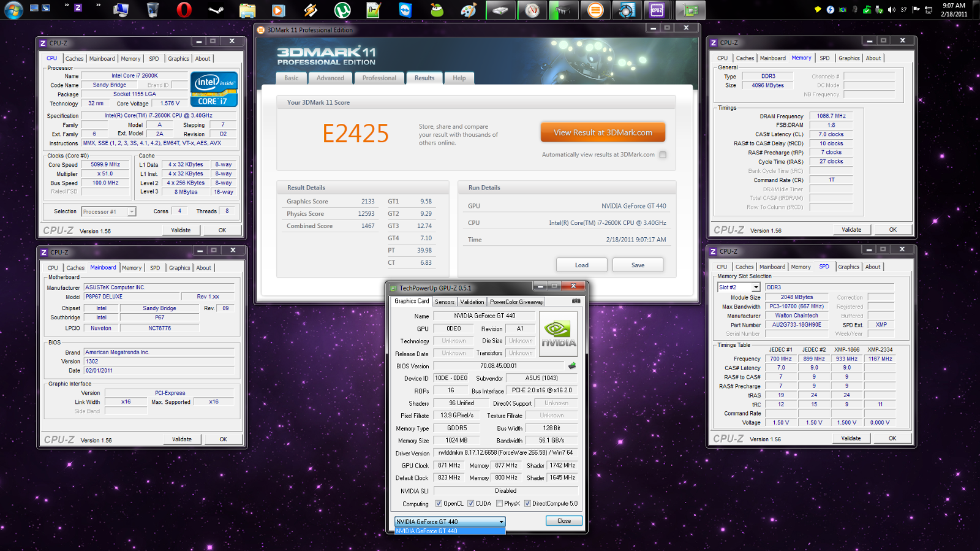
Task: Select NVIDIA GeForce GT 440 from dropdown list
Action: (x=450, y=531)
